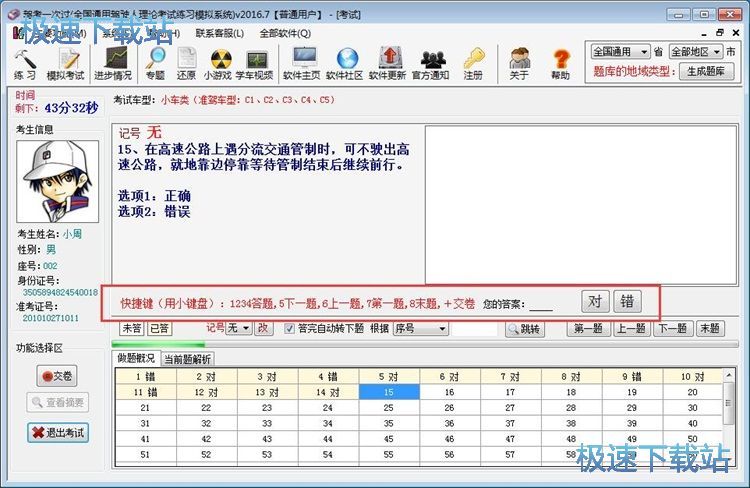The width and height of the screenshot is (750, 488).
Task: Go to the 下一题 question
Action: [672, 328]
